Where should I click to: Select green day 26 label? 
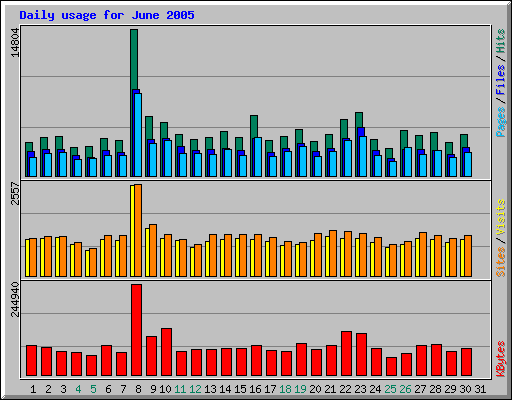pyautogui.click(x=405, y=389)
